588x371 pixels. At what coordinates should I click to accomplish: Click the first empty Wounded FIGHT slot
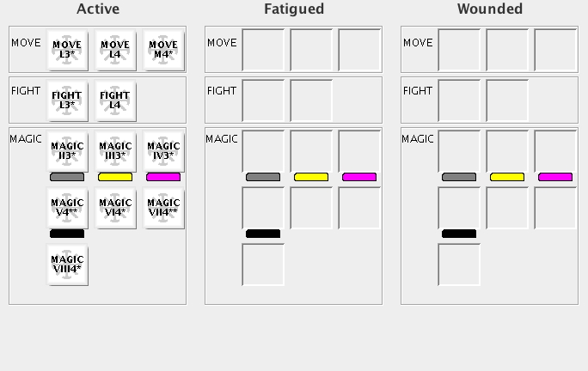click(459, 100)
